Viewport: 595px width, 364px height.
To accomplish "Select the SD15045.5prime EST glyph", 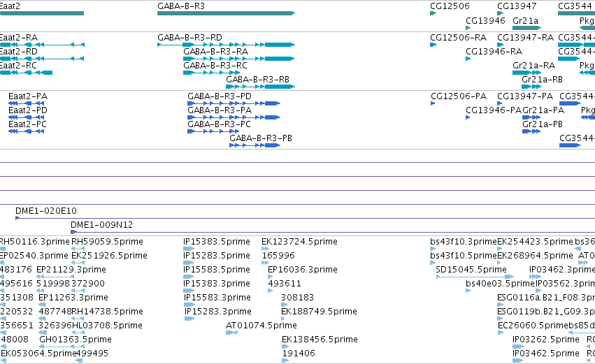I will coord(475,277).
